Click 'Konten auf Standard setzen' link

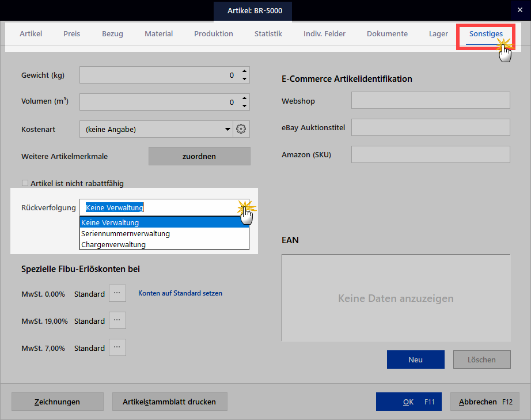click(180, 293)
